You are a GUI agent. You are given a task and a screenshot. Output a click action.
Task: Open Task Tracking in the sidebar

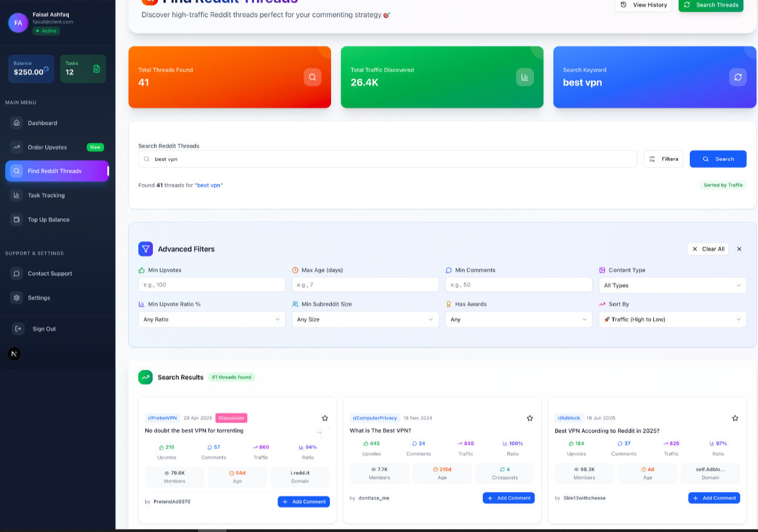coord(46,195)
